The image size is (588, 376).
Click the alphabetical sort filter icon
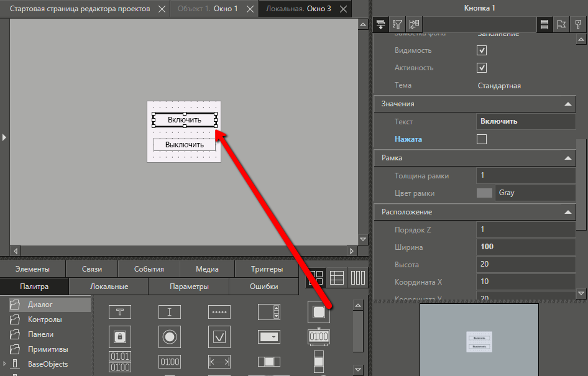[397, 24]
